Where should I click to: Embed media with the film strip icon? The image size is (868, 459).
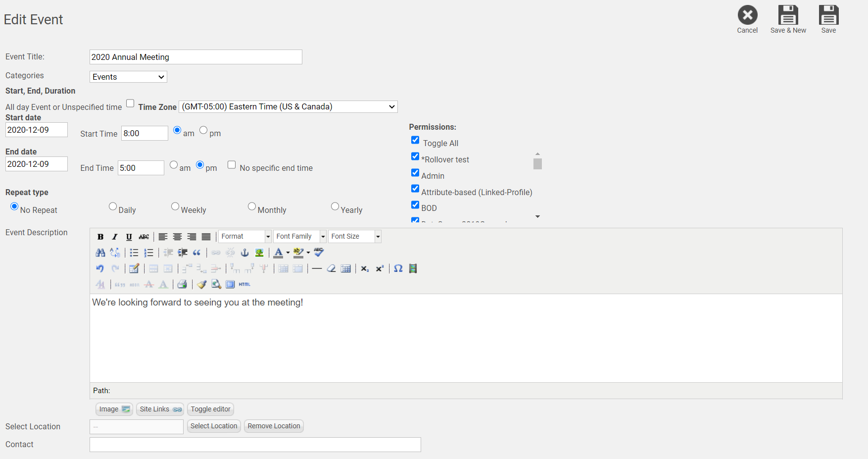click(x=413, y=268)
